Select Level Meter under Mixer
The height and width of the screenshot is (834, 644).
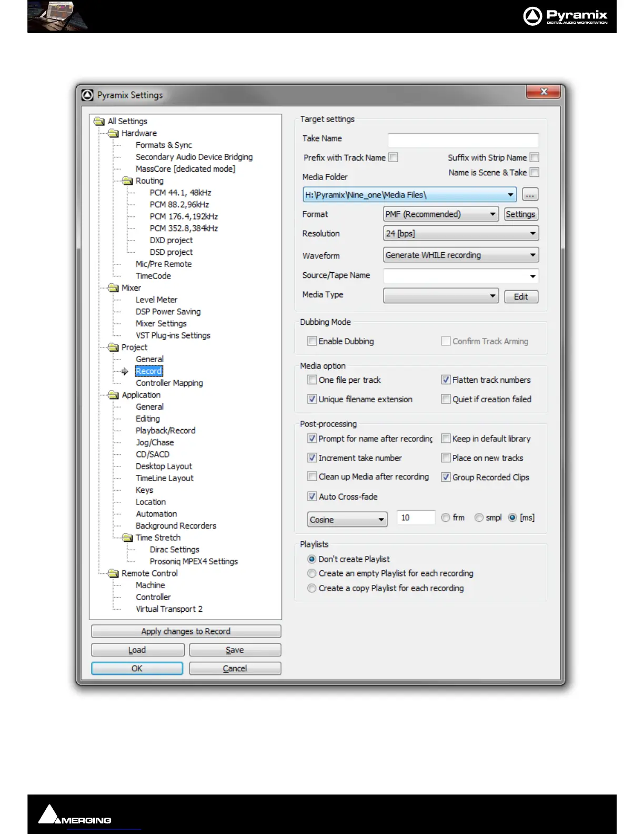(156, 300)
